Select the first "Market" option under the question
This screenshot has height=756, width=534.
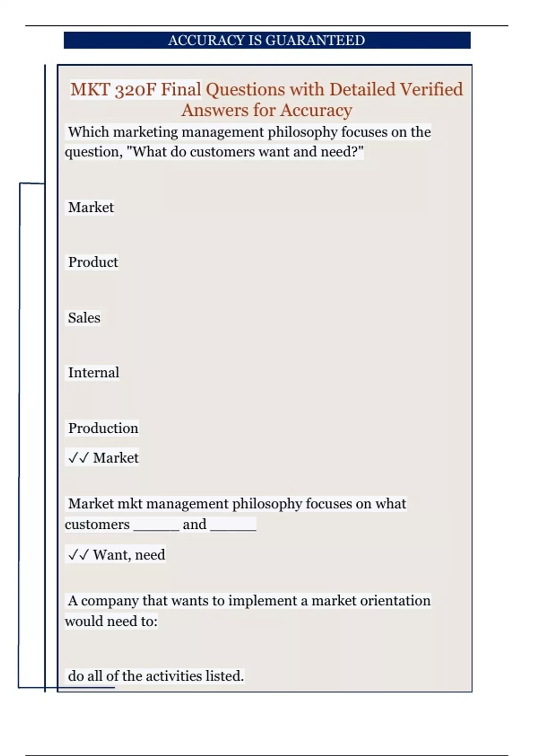coord(91,207)
